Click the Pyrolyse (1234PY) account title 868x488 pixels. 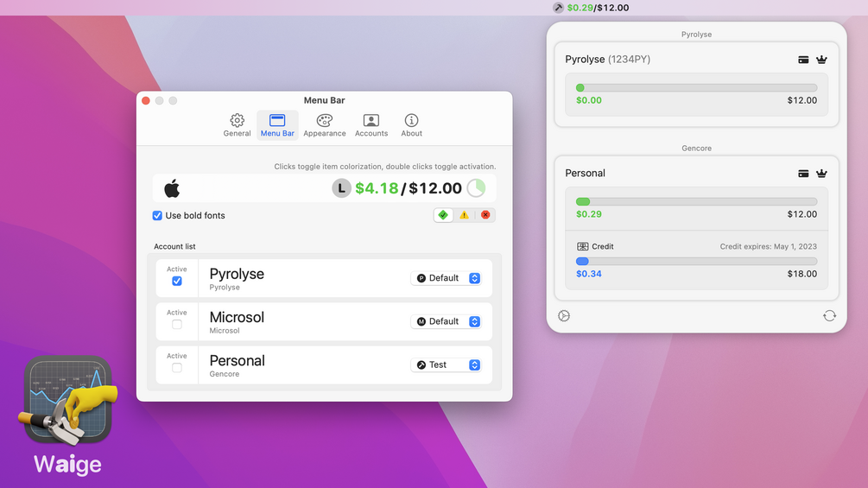[607, 60]
